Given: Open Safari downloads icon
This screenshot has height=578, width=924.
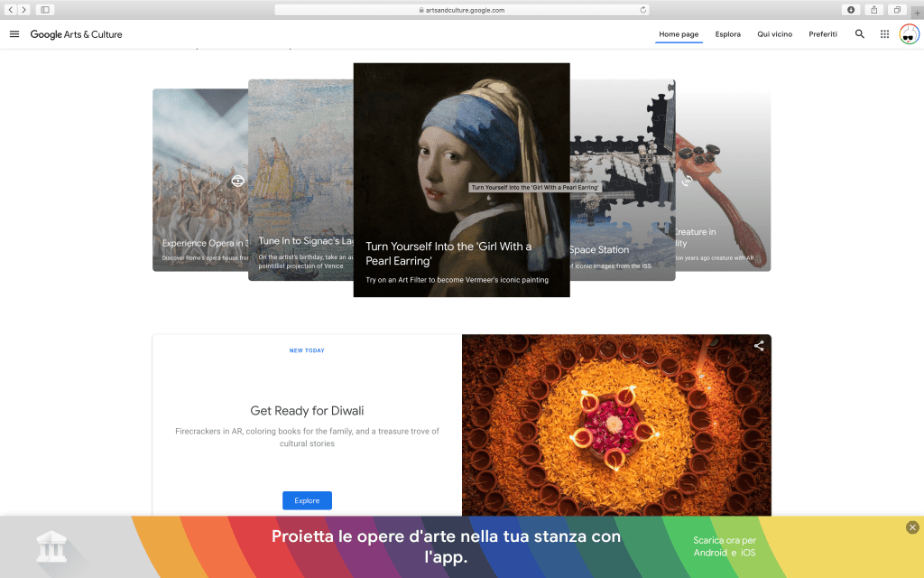Looking at the screenshot, I should coord(851,10).
